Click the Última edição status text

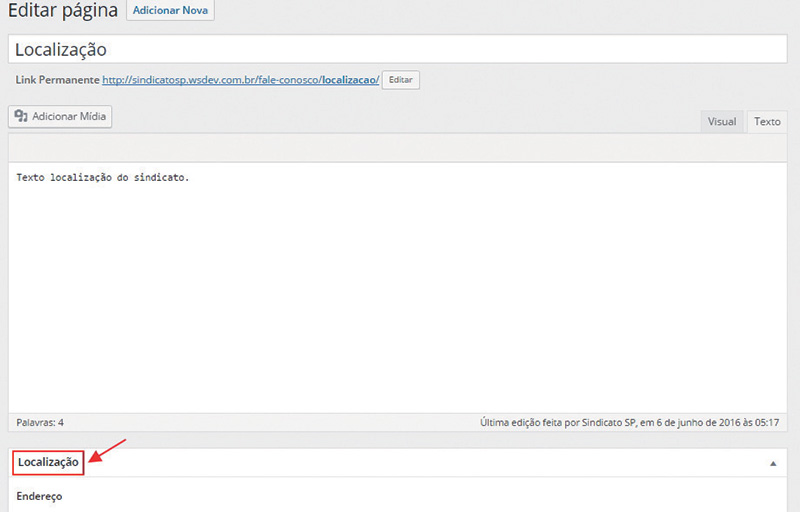(630, 423)
